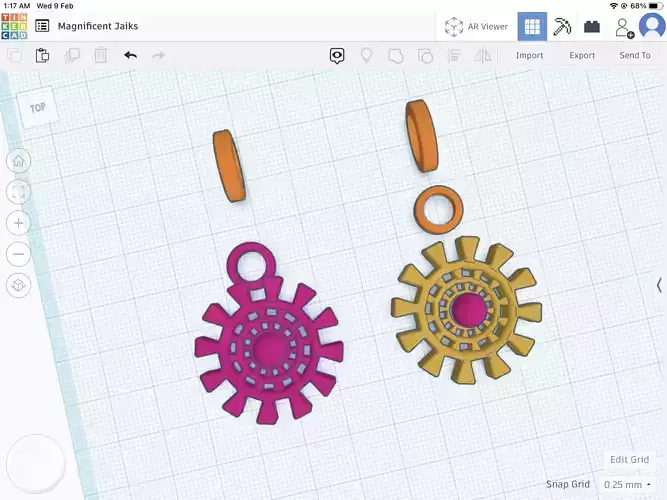
Task: Toggle show all lightbulb icon
Action: click(x=366, y=55)
